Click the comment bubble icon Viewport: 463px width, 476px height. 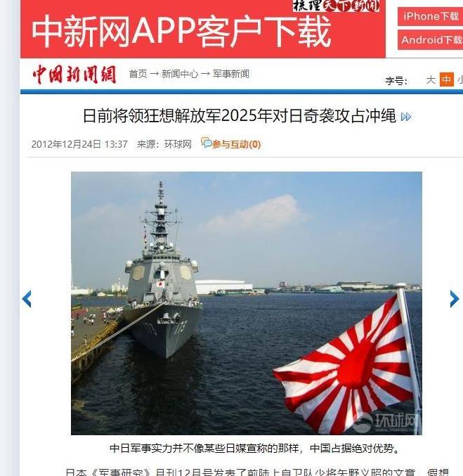[207, 142]
